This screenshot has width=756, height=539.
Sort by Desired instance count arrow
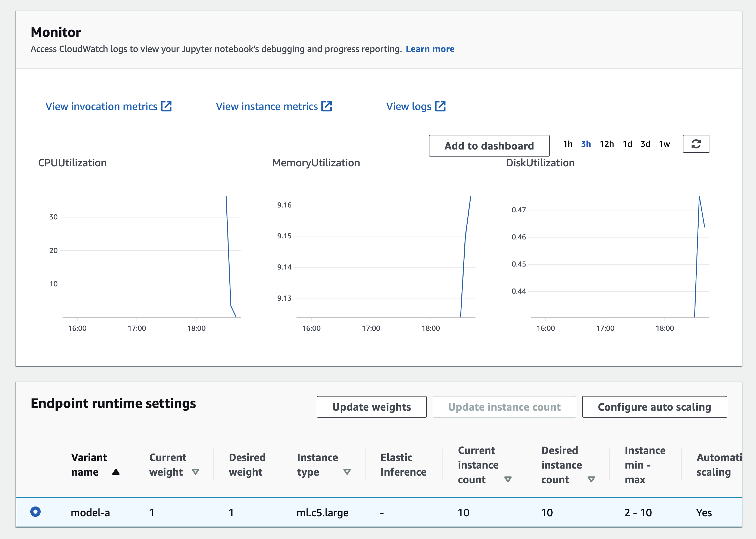[591, 479]
